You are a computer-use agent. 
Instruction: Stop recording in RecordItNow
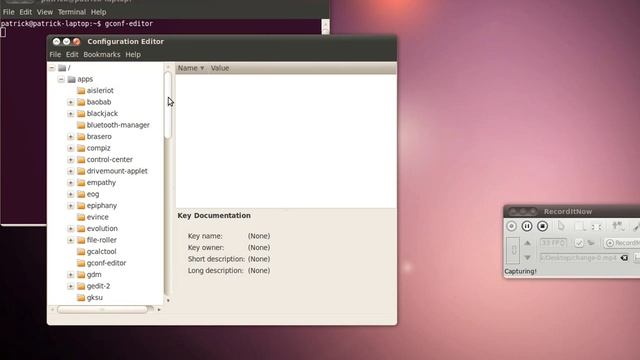542,226
